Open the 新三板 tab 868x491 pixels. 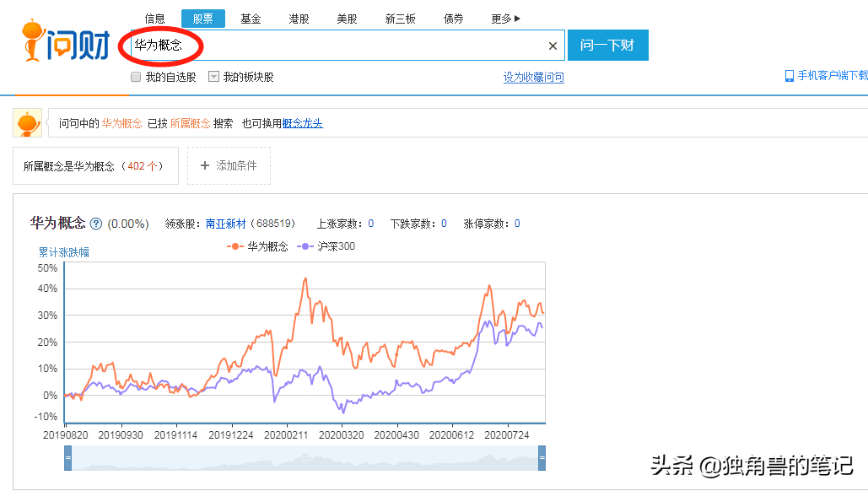click(400, 19)
